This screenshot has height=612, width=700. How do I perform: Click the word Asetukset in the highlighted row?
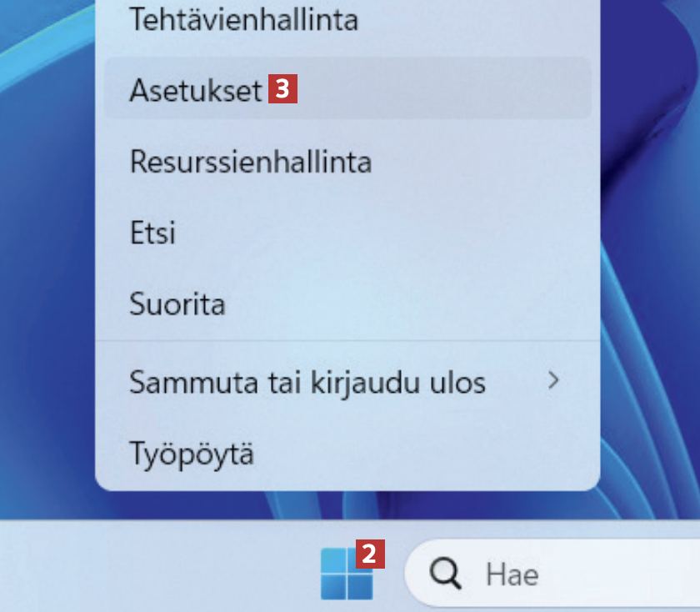point(196,90)
